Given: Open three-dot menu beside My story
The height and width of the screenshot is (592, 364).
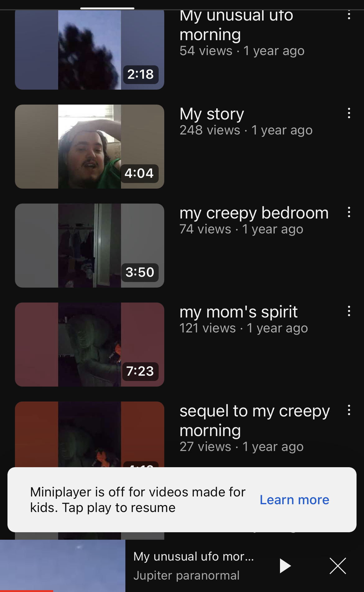Looking at the screenshot, I should [349, 113].
